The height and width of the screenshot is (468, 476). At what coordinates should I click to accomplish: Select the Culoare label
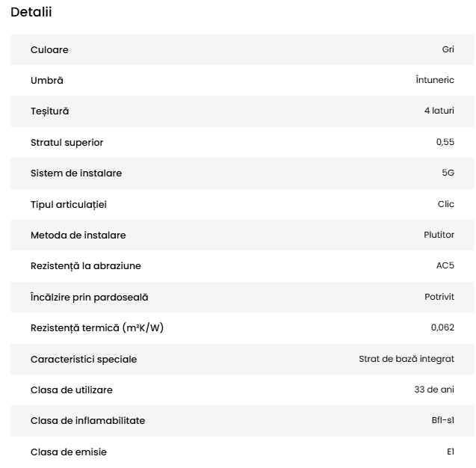(49, 49)
